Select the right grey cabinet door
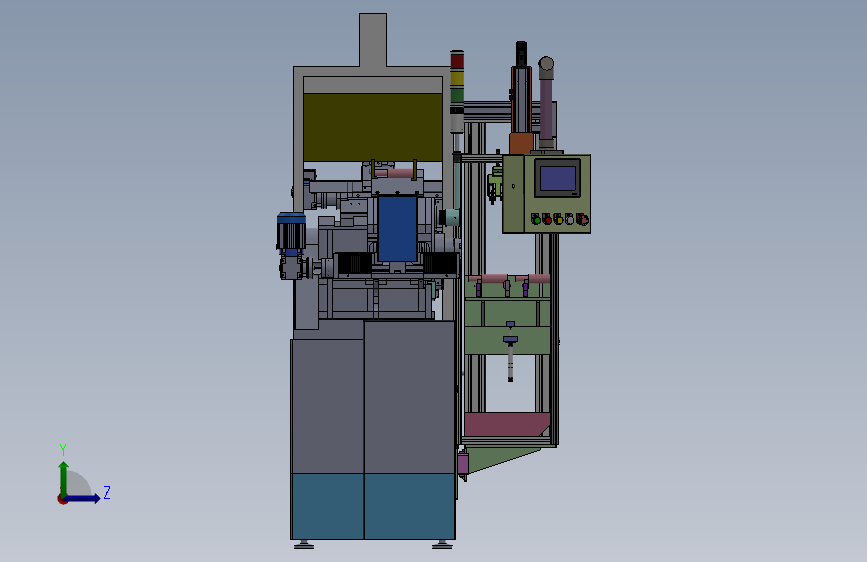This screenshot has width=867, height=562. click(x=409, y=397)
